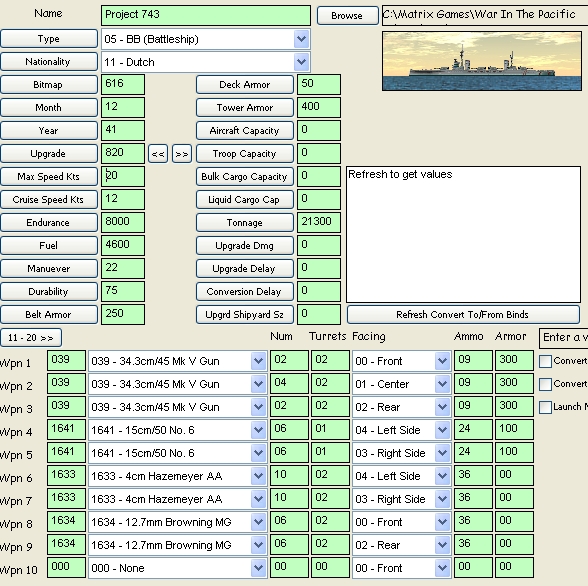Viewport: 588px width, 586px height.
Task: Click the Manuever button
Action: click(x=49, y=268)
